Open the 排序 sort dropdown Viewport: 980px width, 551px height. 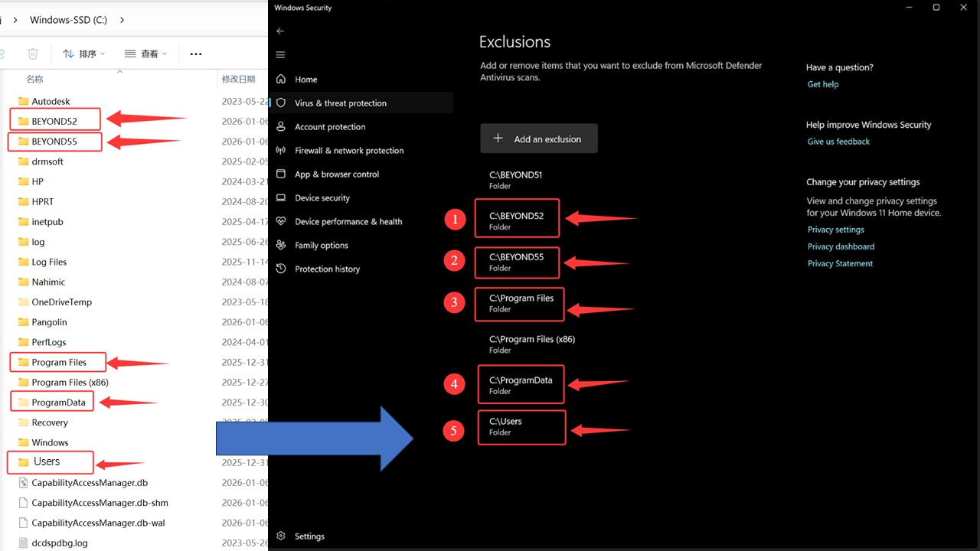point(83,54)
